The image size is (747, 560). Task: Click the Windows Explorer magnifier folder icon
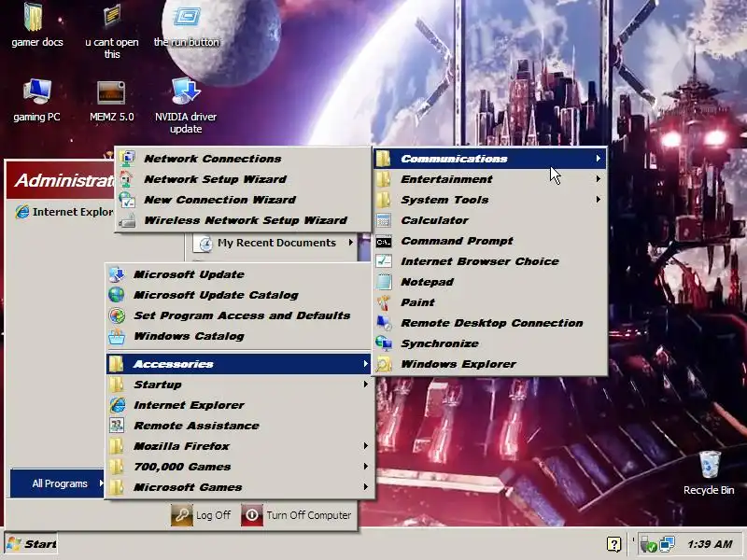tap(384, 364)
